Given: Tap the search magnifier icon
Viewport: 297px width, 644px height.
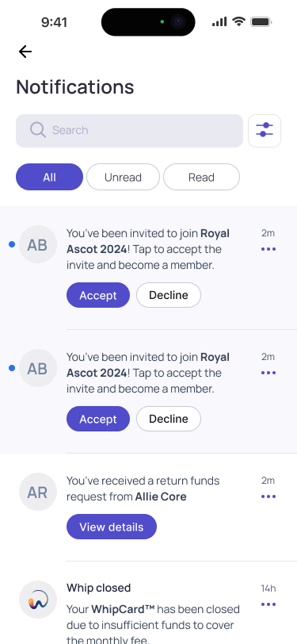Looking at the screenshot, I should 38,130.
